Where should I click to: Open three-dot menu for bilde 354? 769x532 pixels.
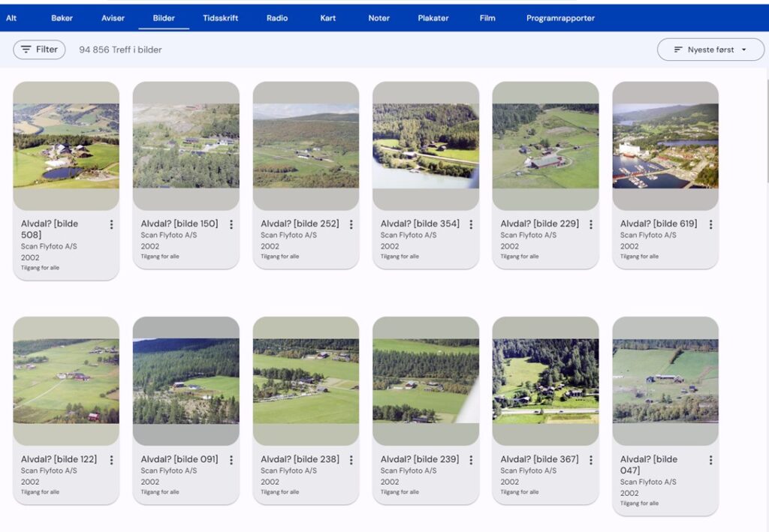point(471,224)
